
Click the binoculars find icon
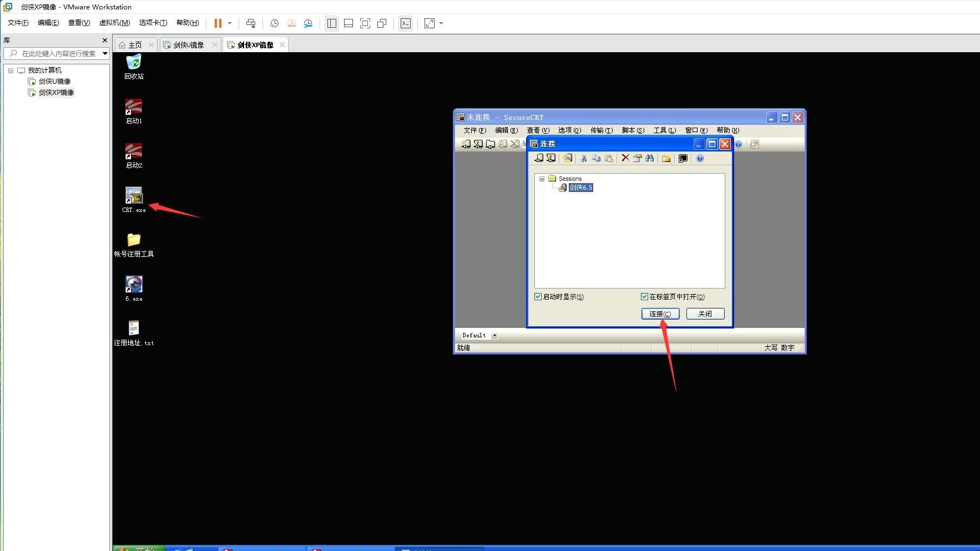(x=650, y=158)
